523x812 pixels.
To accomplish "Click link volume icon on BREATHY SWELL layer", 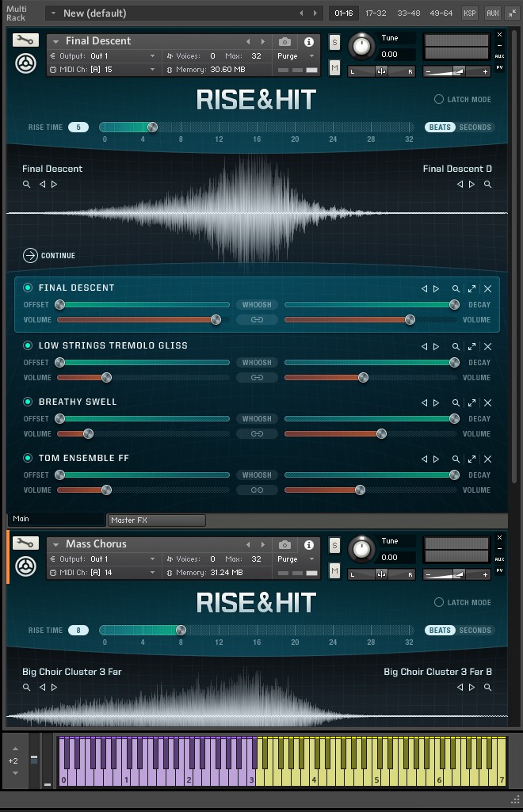I will click(257, 433).
